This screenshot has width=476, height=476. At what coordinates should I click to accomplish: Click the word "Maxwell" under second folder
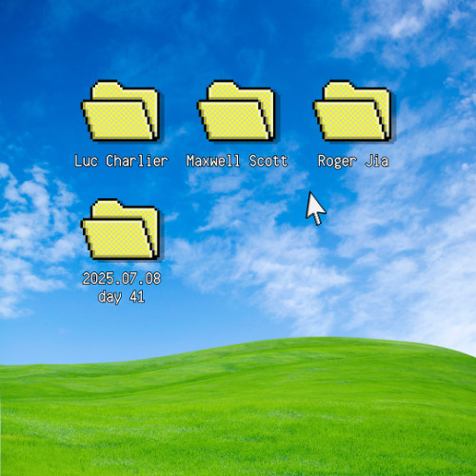pyautogui.click(x=213, y=161)
